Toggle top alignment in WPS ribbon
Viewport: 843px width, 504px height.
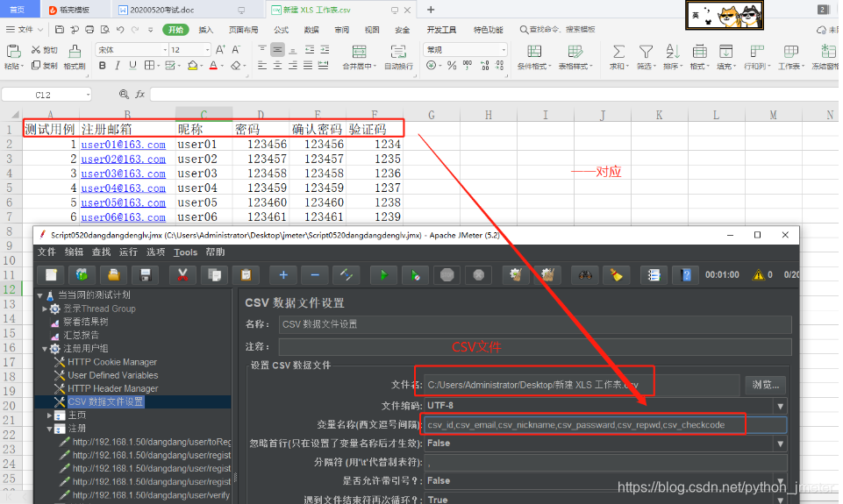pos(261,49)
